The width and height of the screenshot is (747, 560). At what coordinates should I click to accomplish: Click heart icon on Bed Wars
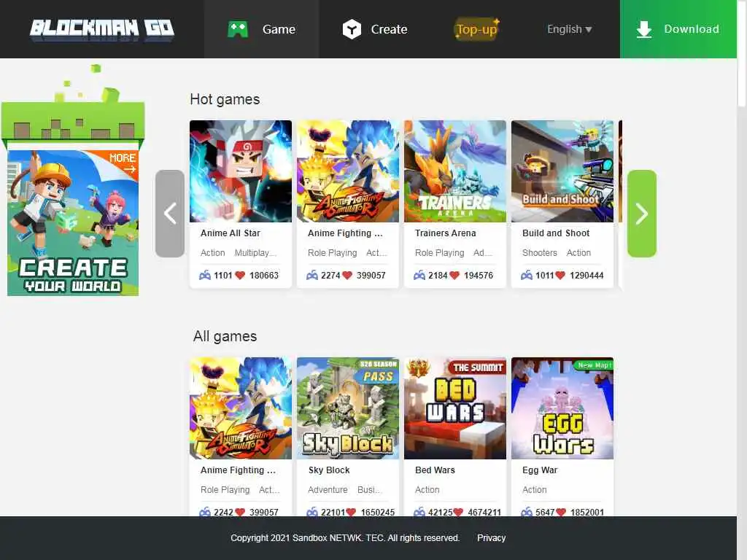click(458, 513)
